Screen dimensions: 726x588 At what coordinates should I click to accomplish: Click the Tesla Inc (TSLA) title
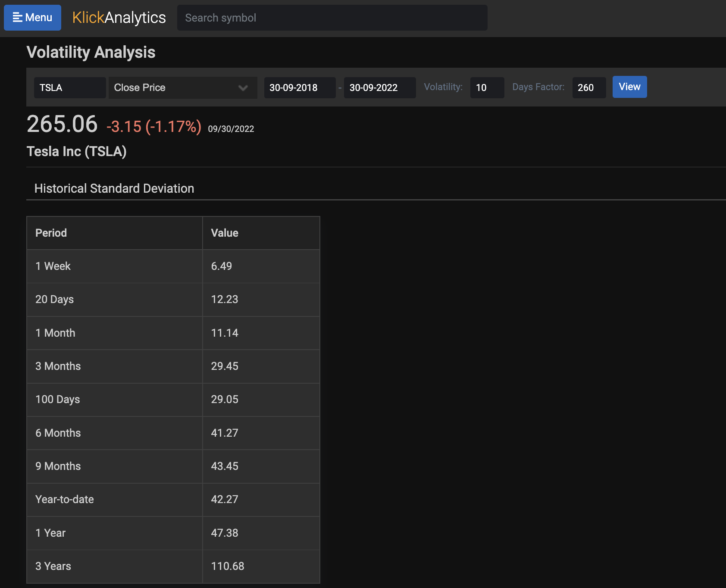[77, 151]
